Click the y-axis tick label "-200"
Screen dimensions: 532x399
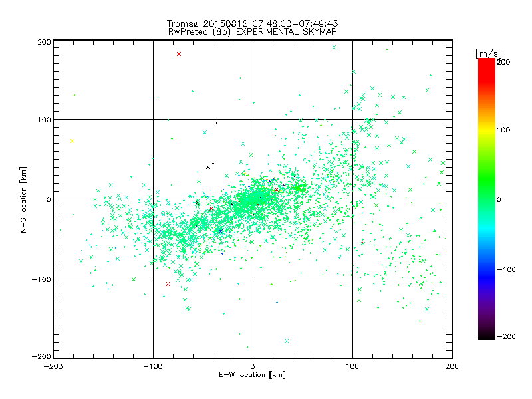point(41,356)
